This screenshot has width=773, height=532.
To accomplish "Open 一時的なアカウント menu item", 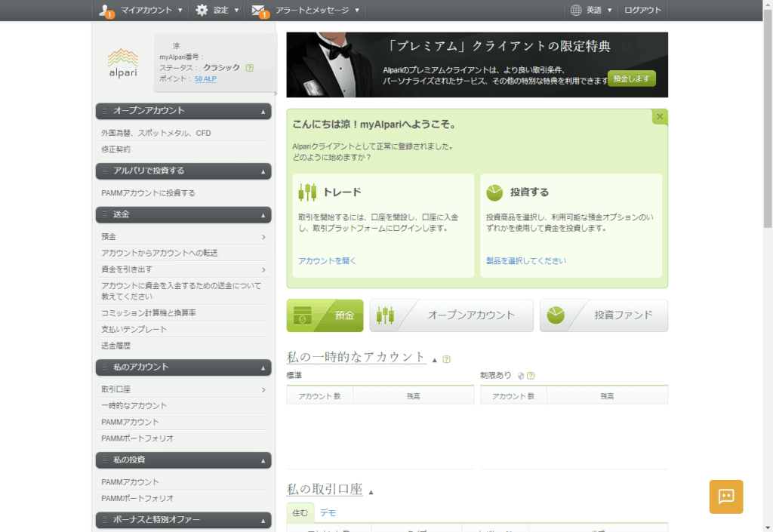I will click(134, 406).
